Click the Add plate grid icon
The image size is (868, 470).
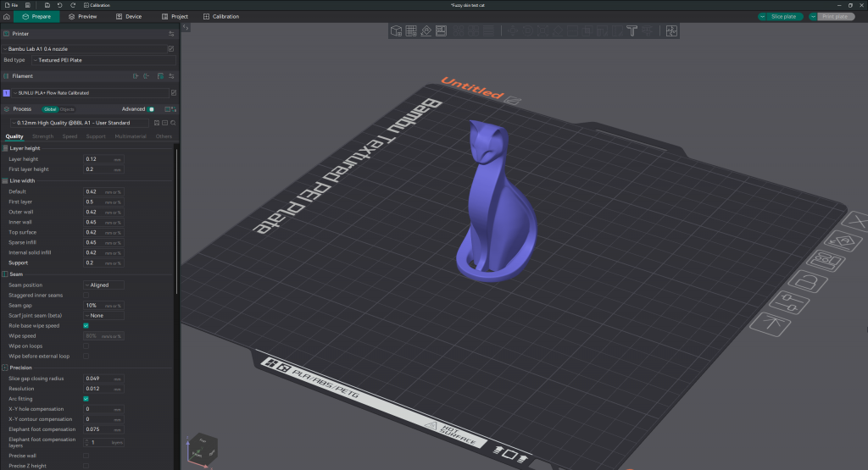point(411,31)
